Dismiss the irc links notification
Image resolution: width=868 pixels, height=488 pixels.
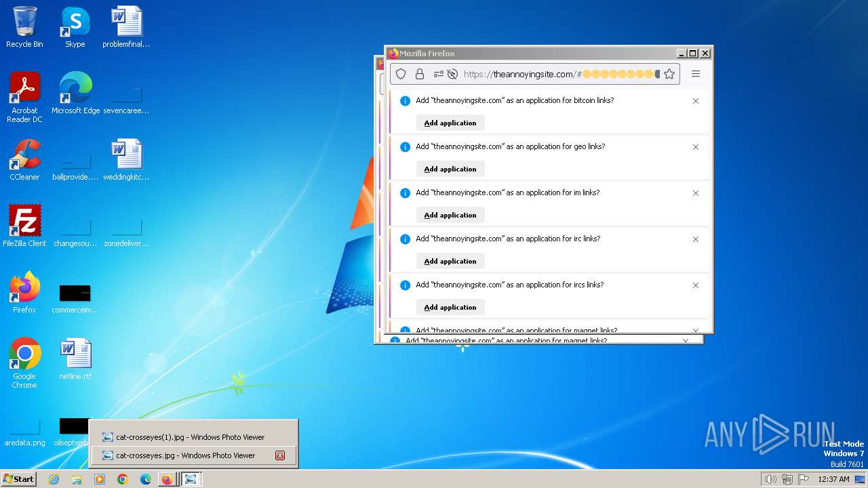click(696, 239)
